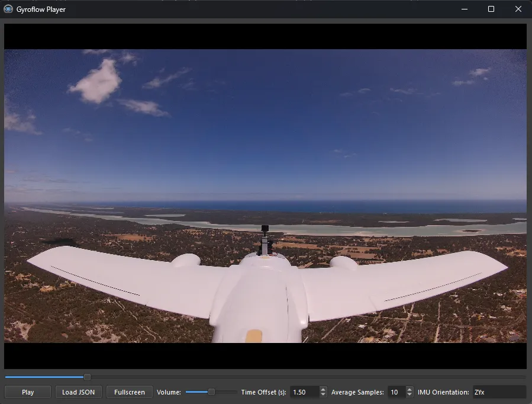Maximize the Gyroflow Player window
Viewport: 532px width, 404px height.
(x=491, y=9)
